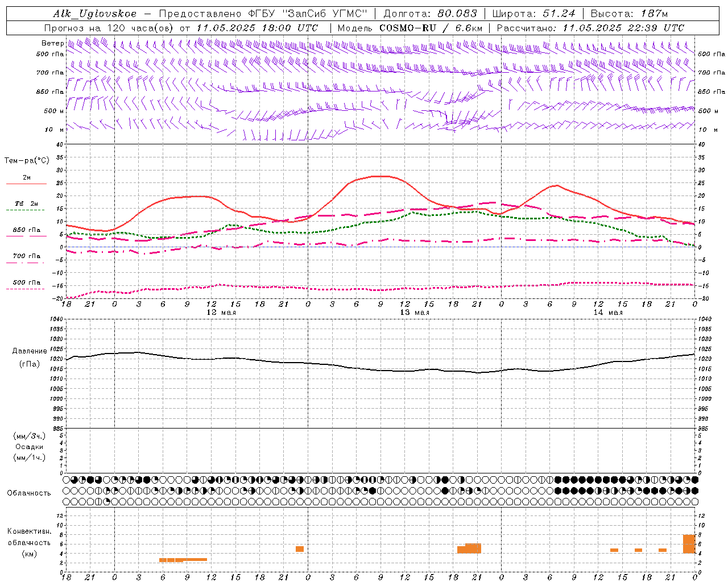Image resolution: width=728 pixels, height=582 pixels.
Task: Click the green dashed Td 2м legend line
Action: tap(25, 210)
